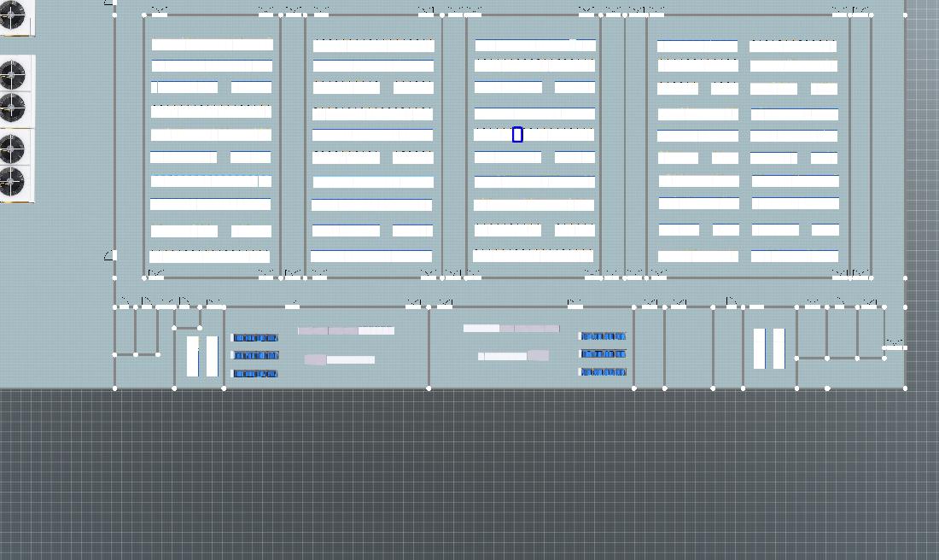Pick the top blue equipment row, lower-left room
This screenshot has width=939, height=560.
tap(255, 338)
